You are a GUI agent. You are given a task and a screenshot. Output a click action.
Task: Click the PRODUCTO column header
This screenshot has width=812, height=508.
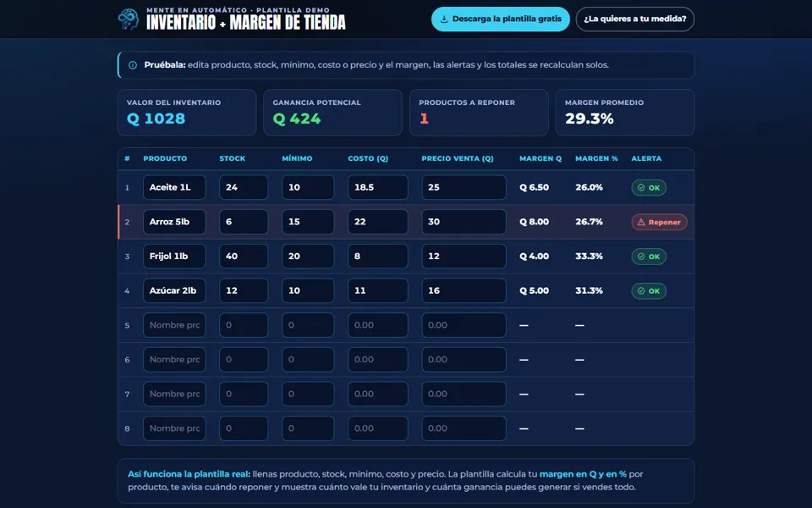pos(165,158)
